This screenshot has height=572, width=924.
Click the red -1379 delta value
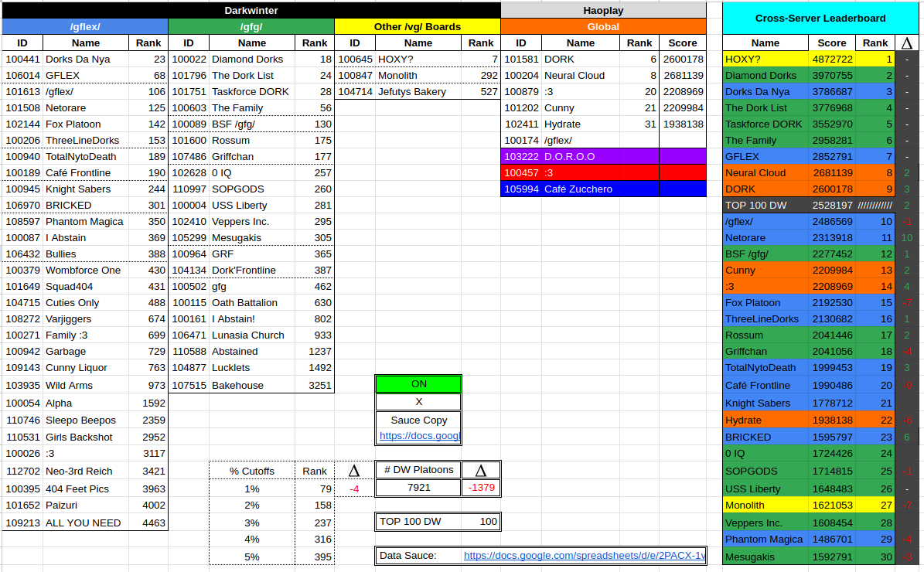click(481, 488)
